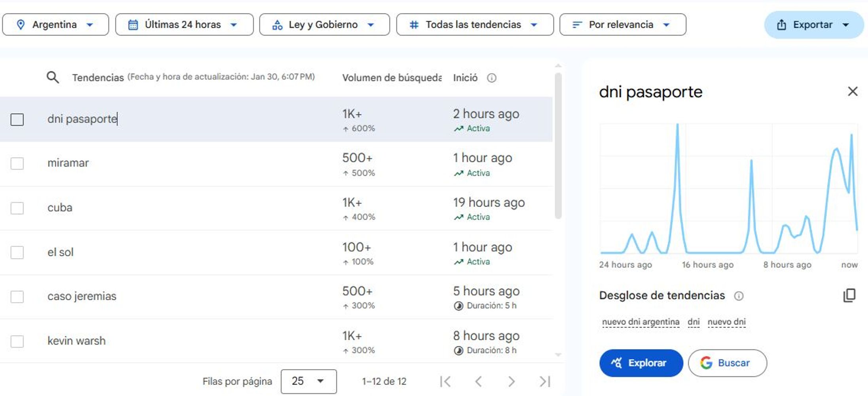The image size is (868, 396).
Task: Open the nuevo dni related query
Action: [726, 322]
